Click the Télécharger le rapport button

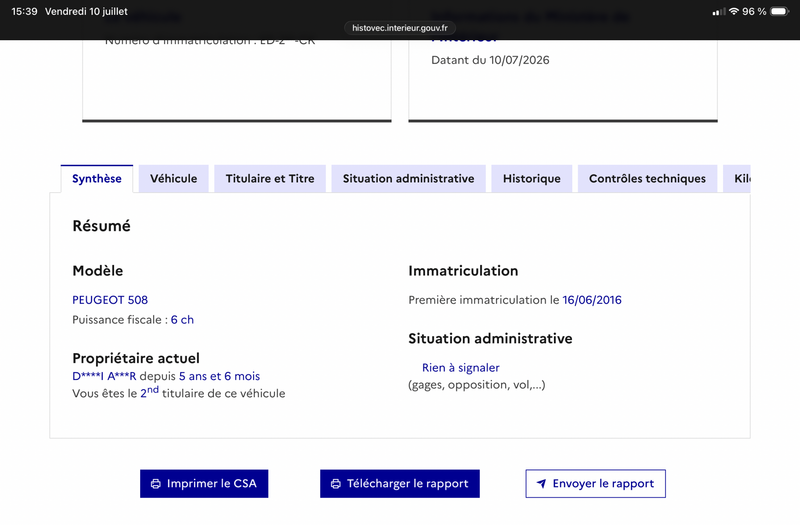coord(400,484)
